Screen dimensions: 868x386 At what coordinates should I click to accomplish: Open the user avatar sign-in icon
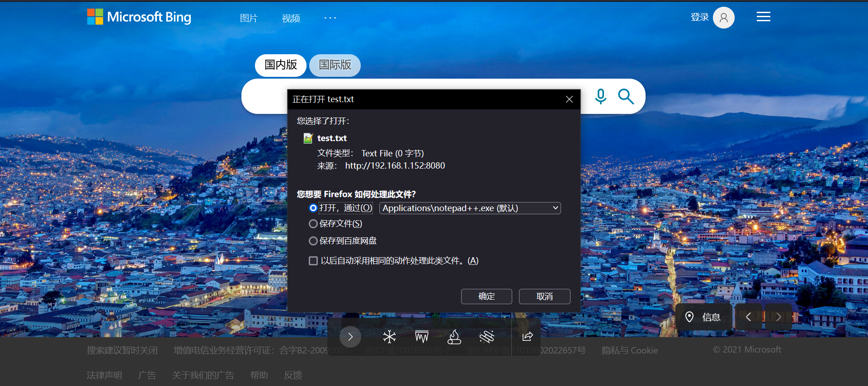pos(723,18)
